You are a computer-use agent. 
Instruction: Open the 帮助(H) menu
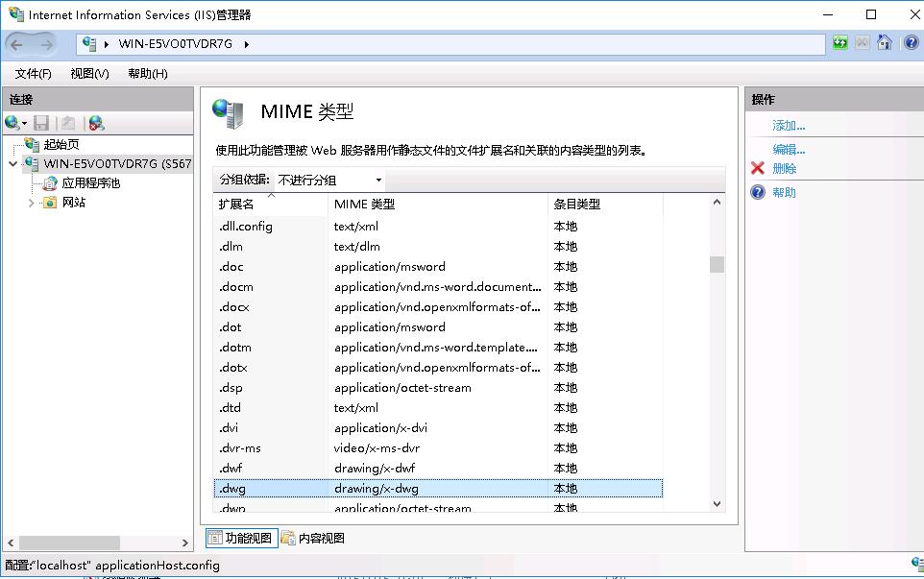(148, 74)
